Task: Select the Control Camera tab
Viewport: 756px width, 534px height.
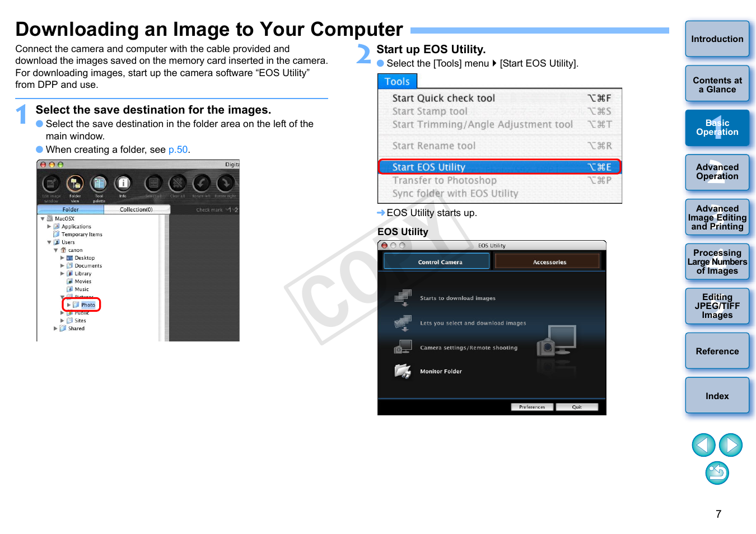Action: (437, 261)
